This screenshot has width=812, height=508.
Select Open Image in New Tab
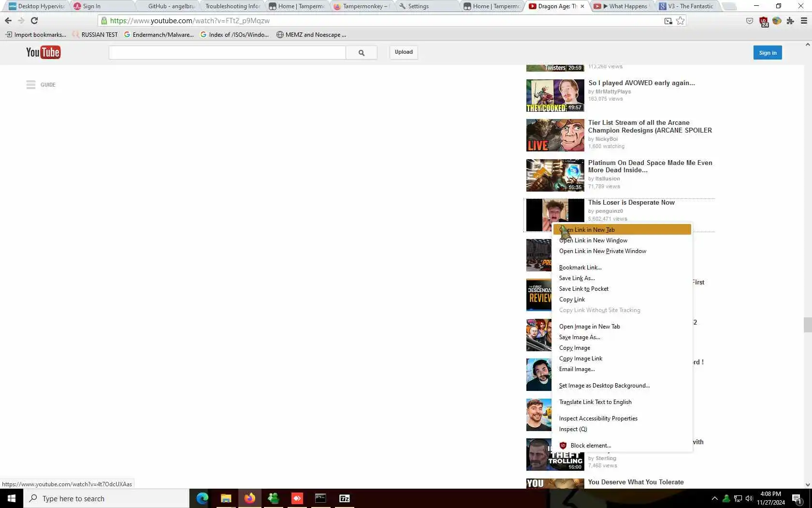pyautogui.click(x=622, y=327)
